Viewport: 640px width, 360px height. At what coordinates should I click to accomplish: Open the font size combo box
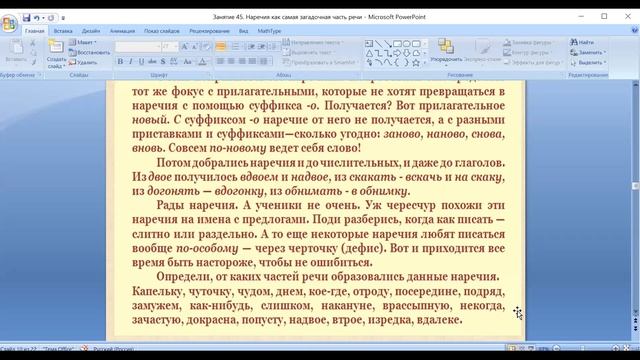(x=170, y=47)
